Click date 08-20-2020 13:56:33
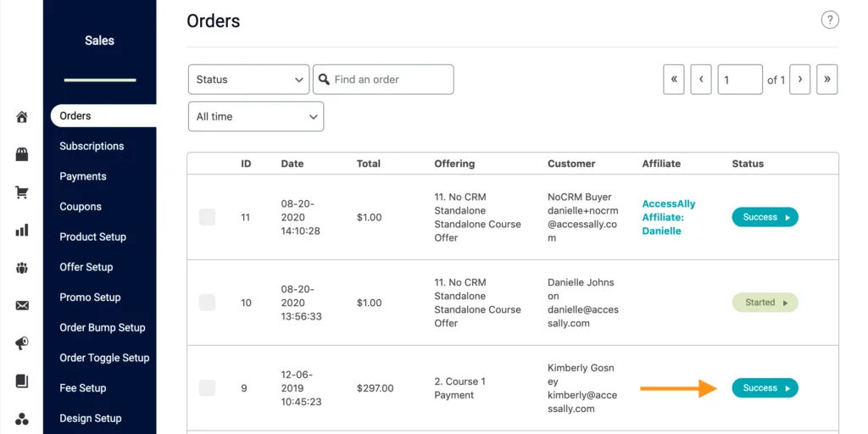868x434 pixels. point(301,303)
